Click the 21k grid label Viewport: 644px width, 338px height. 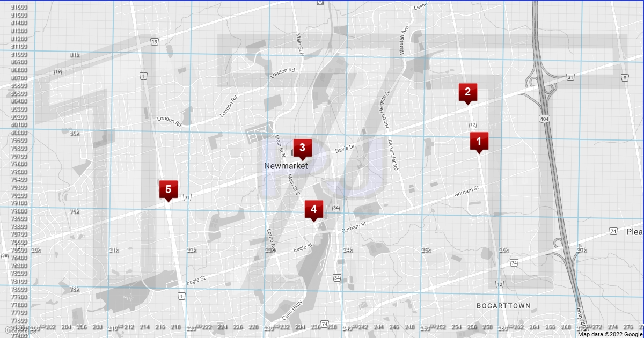pos(114,250)
